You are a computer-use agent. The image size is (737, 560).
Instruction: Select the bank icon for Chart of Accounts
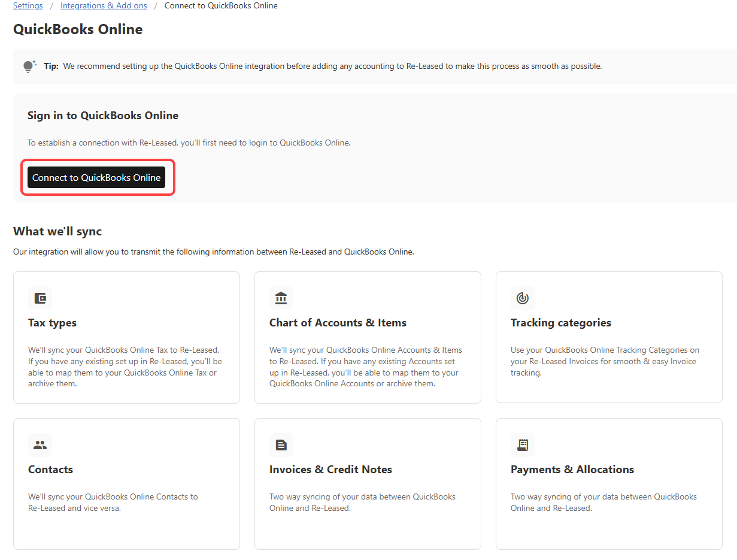coord(281,298)
